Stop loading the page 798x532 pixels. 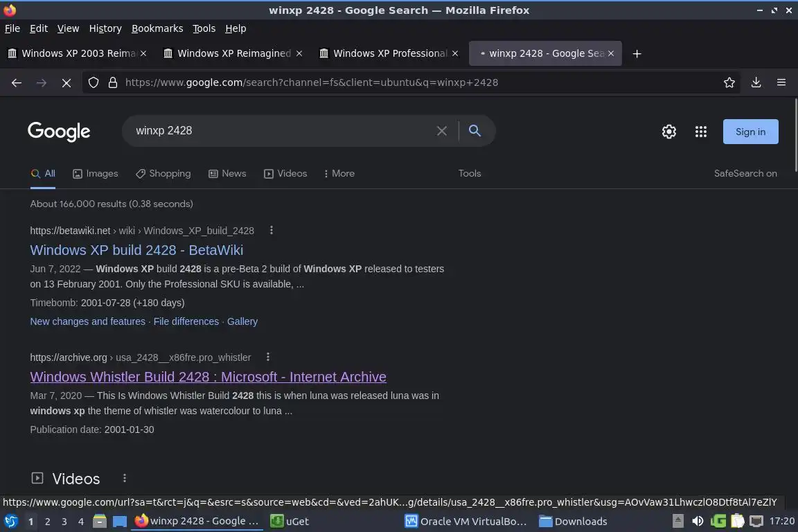pyautogui.click(x=66, y=82)
